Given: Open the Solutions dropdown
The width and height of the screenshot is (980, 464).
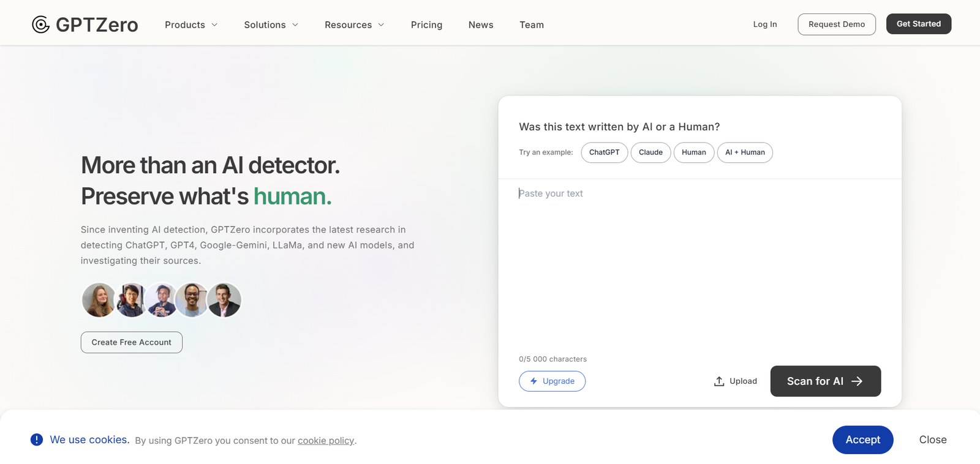Looking at the screenshot, I should pyautogui.click(x=271, y=24).
